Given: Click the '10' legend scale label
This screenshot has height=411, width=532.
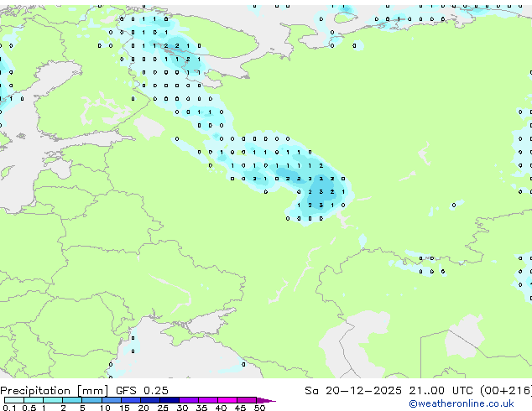Looking at the screenshot, I should (x=105, y=408).
